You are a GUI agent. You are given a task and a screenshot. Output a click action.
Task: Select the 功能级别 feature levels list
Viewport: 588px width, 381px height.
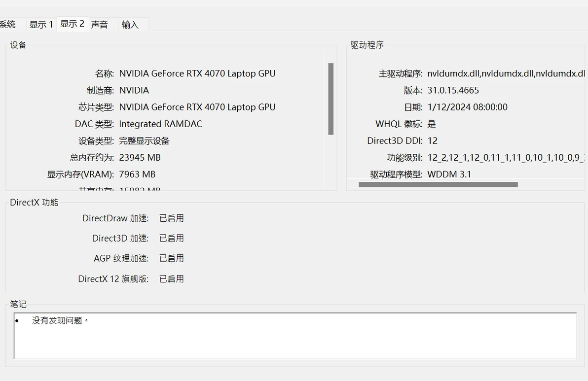[506, 158]
